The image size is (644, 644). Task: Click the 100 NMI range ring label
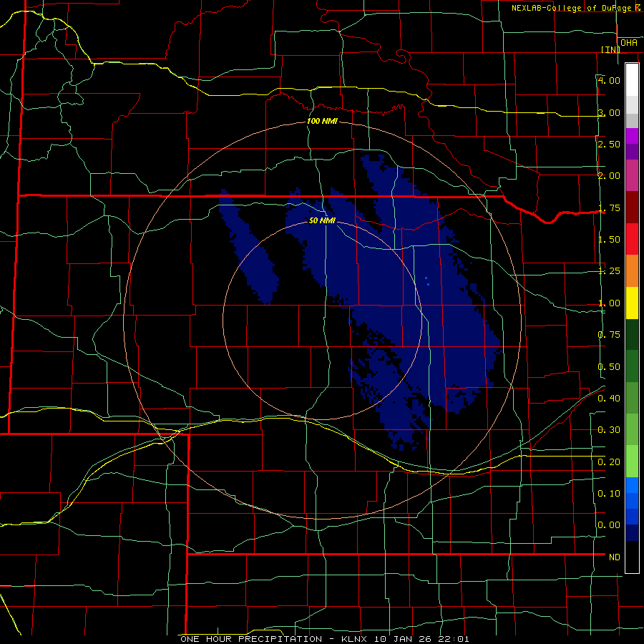coord(322,121)
